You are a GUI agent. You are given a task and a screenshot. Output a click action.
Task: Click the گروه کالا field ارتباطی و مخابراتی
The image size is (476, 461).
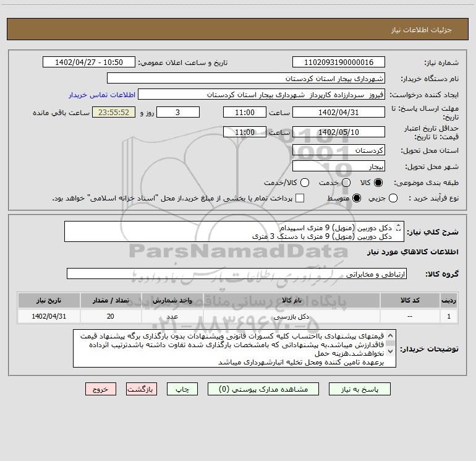coord(237,274)
